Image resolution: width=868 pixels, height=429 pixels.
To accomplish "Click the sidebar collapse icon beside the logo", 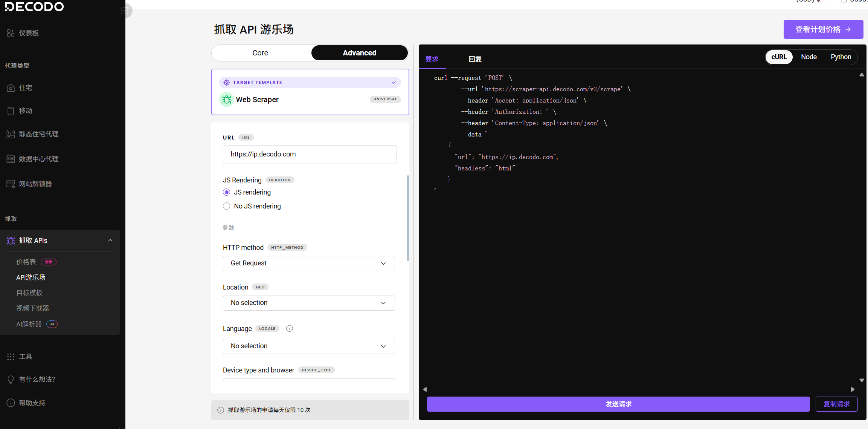I will coord(125,11).
